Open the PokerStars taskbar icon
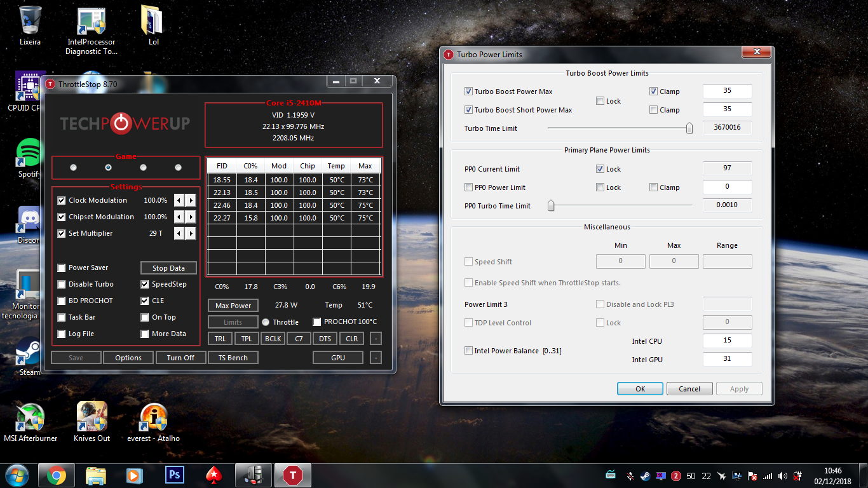The height and width of the screenshot is (488, 868). click(x=213, y=475)
